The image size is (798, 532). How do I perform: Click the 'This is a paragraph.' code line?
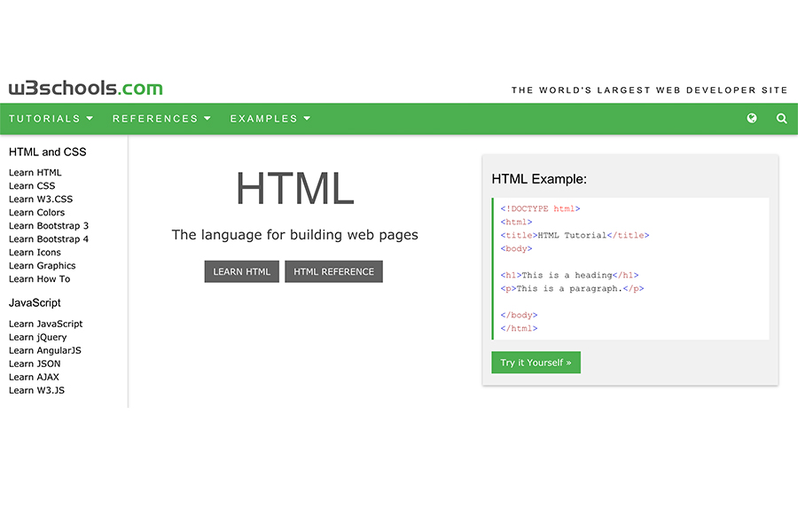[572, 288]
